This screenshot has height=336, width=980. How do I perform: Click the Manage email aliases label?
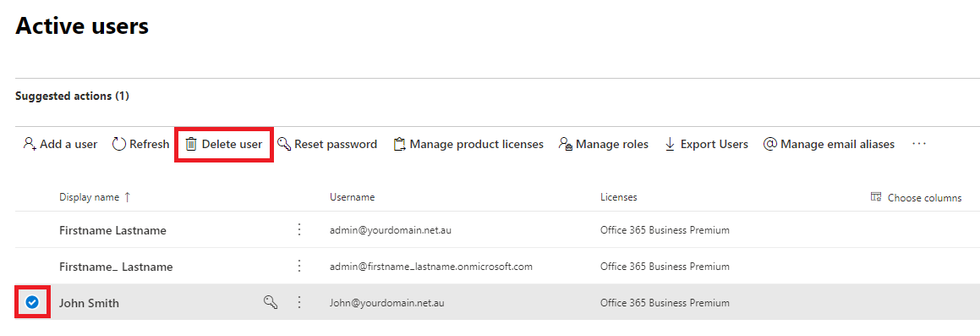tap(837, 145)
